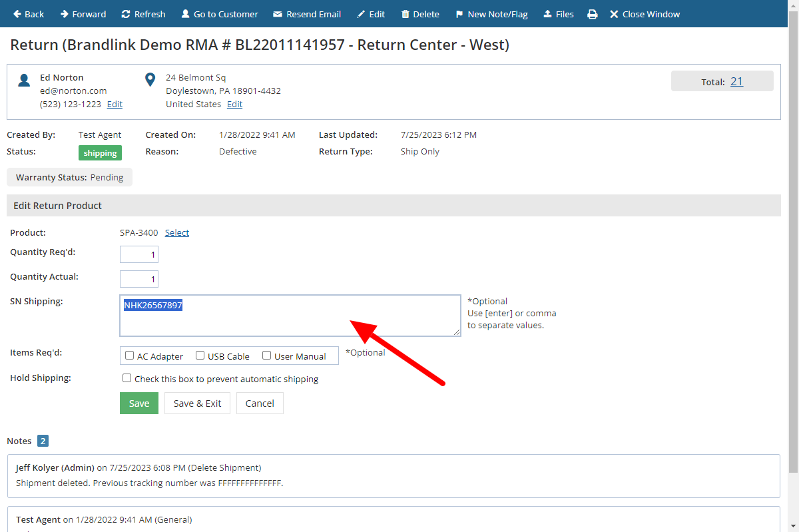The height and width of the screenshot is (532, 799).
Task: Click the SN Shipping text area
Action: 290,316
